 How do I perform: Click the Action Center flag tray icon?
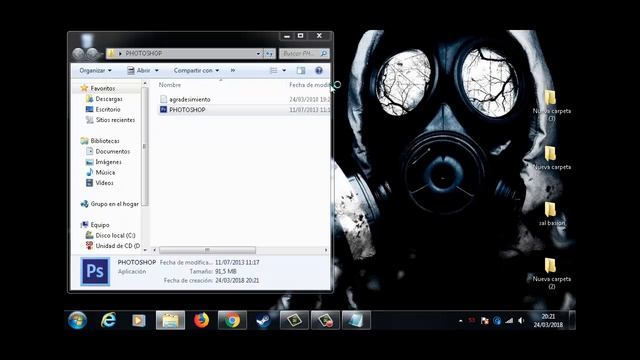point(484,321)
